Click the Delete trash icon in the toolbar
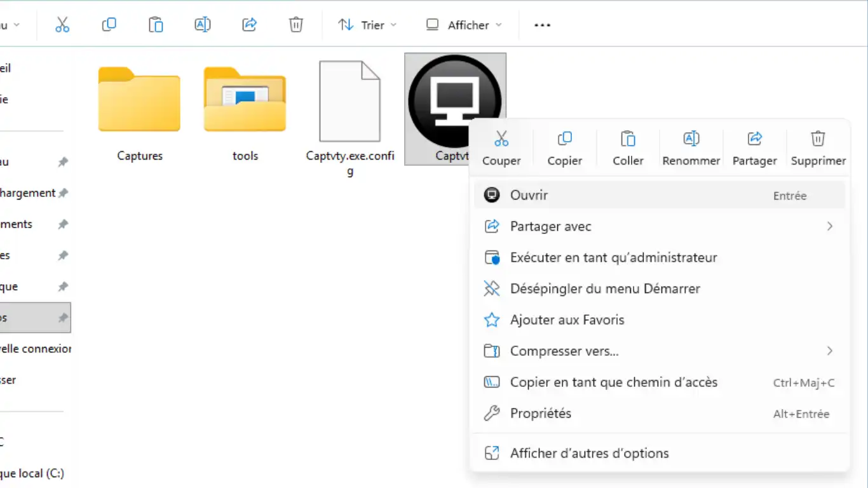Viewport: 868px width, 488px height. coord(295,25)
